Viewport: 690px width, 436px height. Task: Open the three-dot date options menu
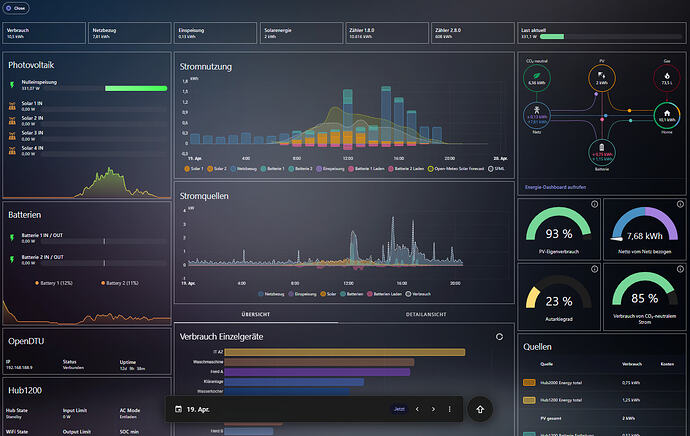pos(449,409)
